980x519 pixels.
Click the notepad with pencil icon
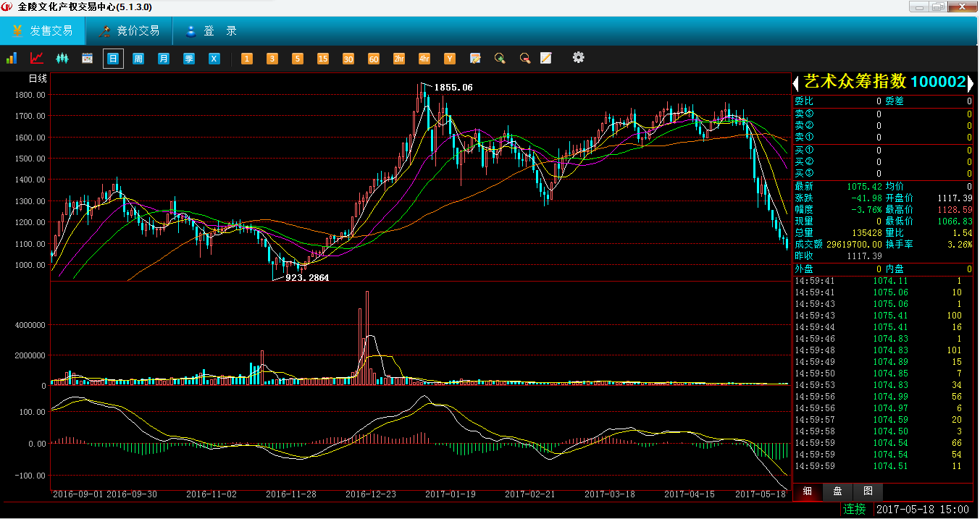point(546,58)
